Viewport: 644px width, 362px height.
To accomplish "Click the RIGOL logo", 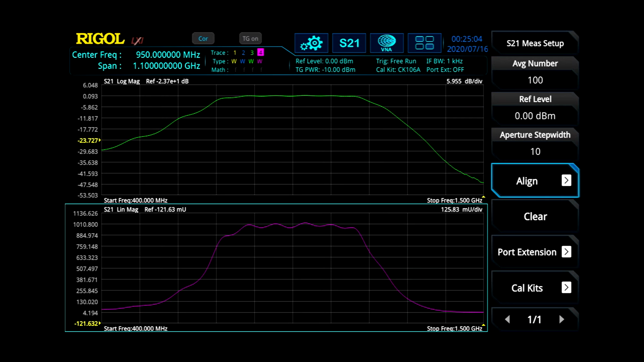I will click(x=100, y=39).
